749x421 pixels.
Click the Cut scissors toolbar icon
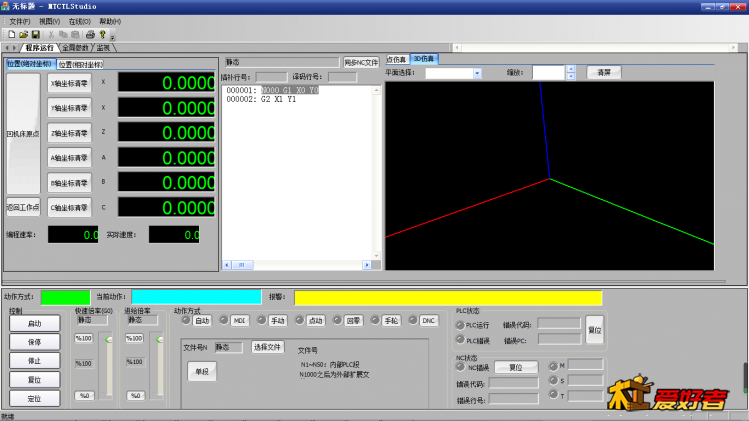[51, 34]
